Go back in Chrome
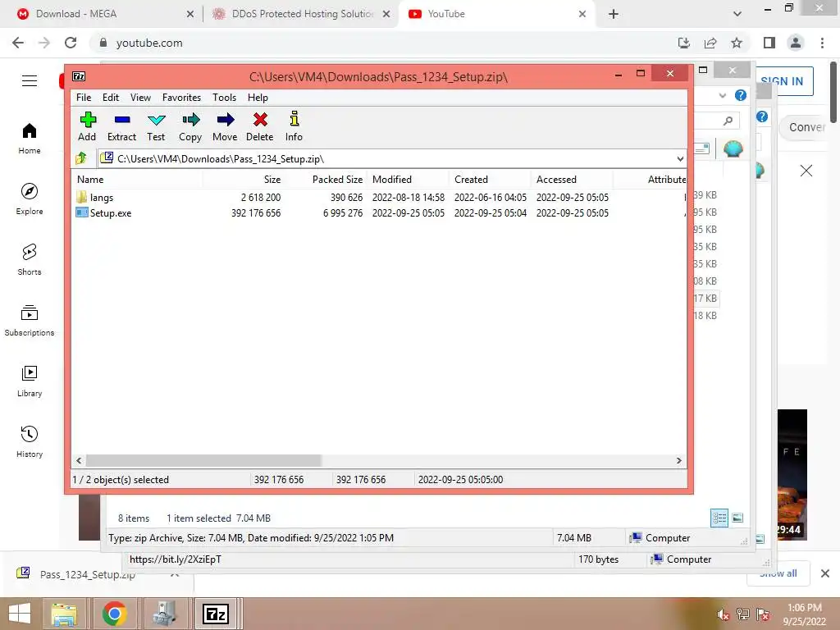Screen dimensions: 840x630 [18, 43]
